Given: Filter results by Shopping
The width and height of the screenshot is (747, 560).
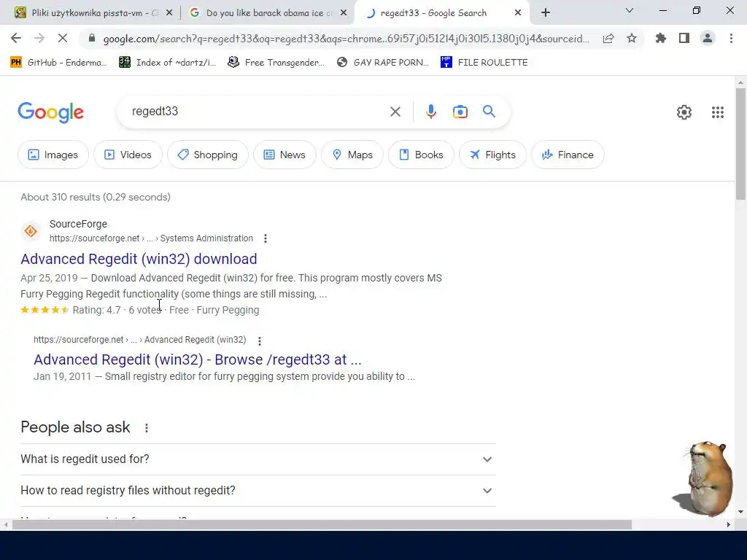Looking at the screenshot, I should 208,155.
